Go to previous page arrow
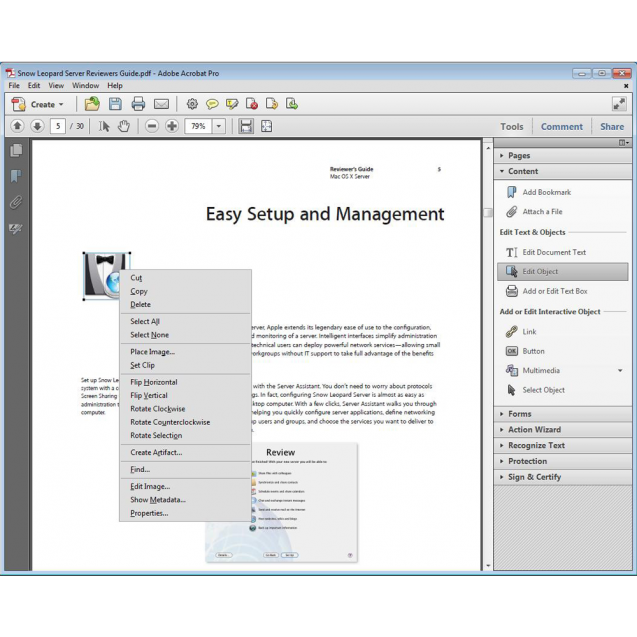637x637 pixels. click(x=17, y=126)
